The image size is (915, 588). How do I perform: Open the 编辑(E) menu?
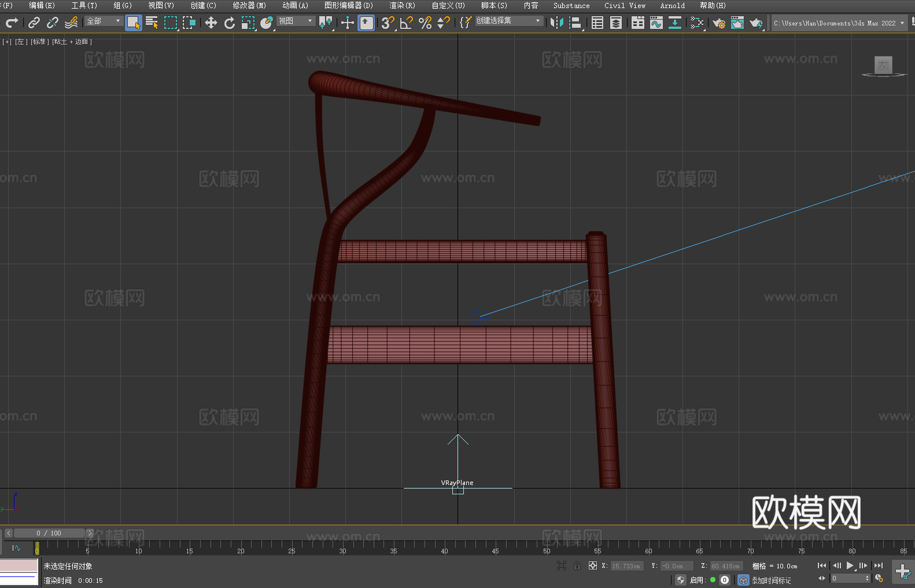[42, 5]
